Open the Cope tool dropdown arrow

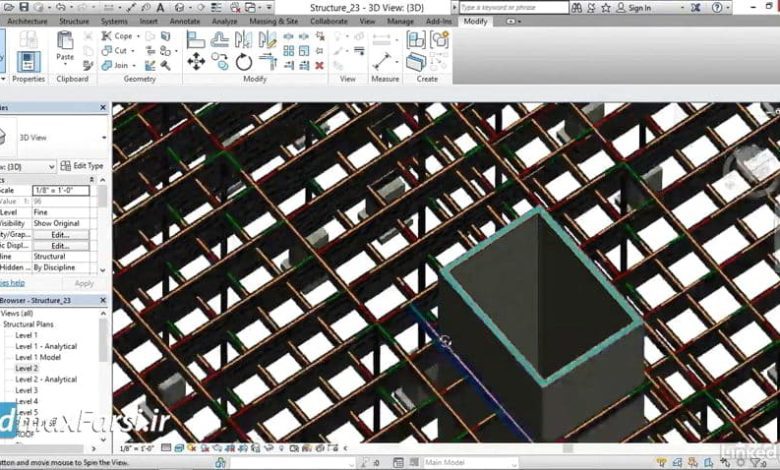[138, 36]
